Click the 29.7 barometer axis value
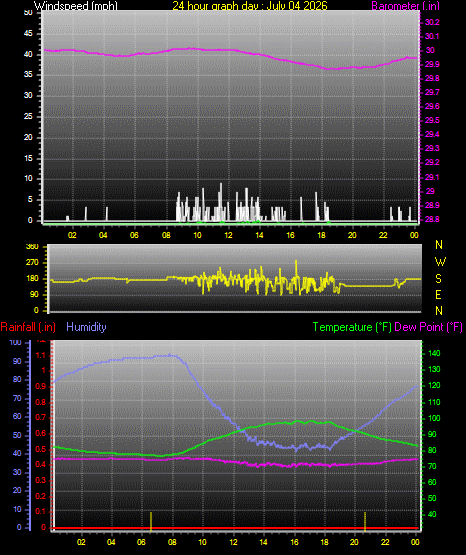This screenshot has width=466, height=555. click(x=432, y=92)
